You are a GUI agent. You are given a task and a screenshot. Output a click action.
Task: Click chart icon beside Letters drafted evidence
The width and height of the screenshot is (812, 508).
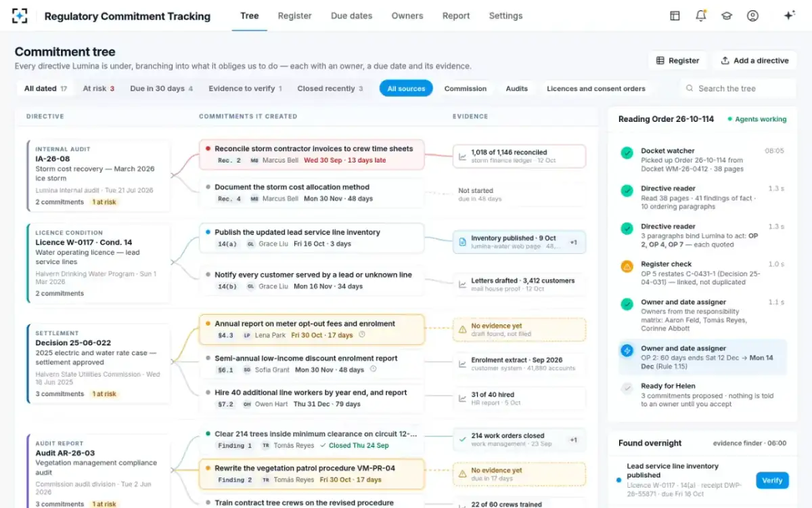[x=462, y=284]
